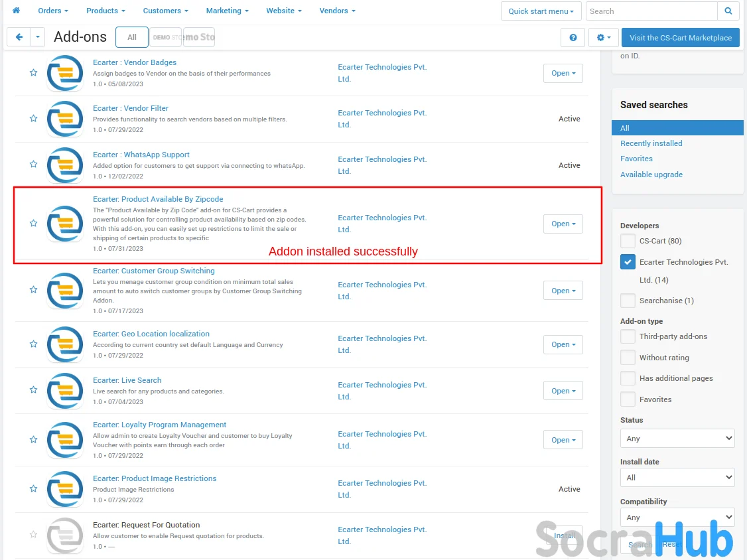Click the search magnifier button

click(728, 11)
